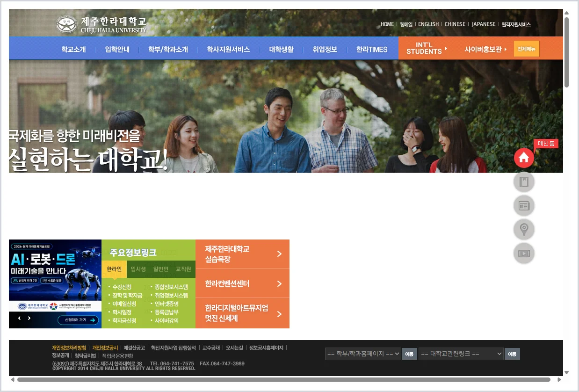Switch to the 입시생 tab
The image size is (579, 392).
tap(138, 269)
